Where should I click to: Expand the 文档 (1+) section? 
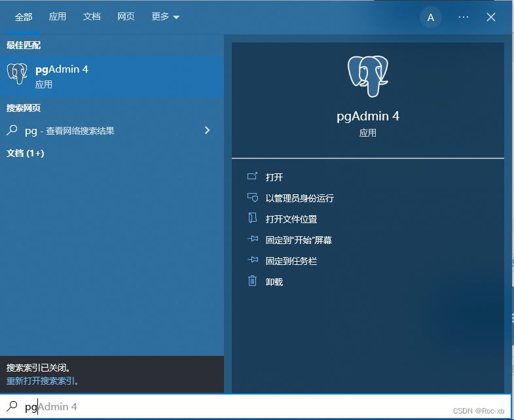(26, 153)
